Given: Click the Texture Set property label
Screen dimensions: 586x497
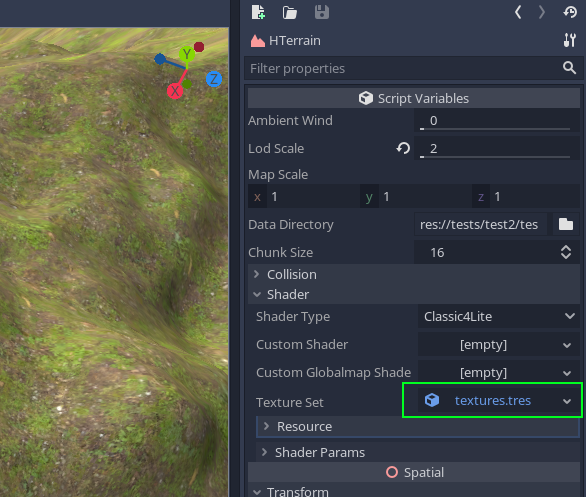Looking at the screenshot, I should (290, 402).
